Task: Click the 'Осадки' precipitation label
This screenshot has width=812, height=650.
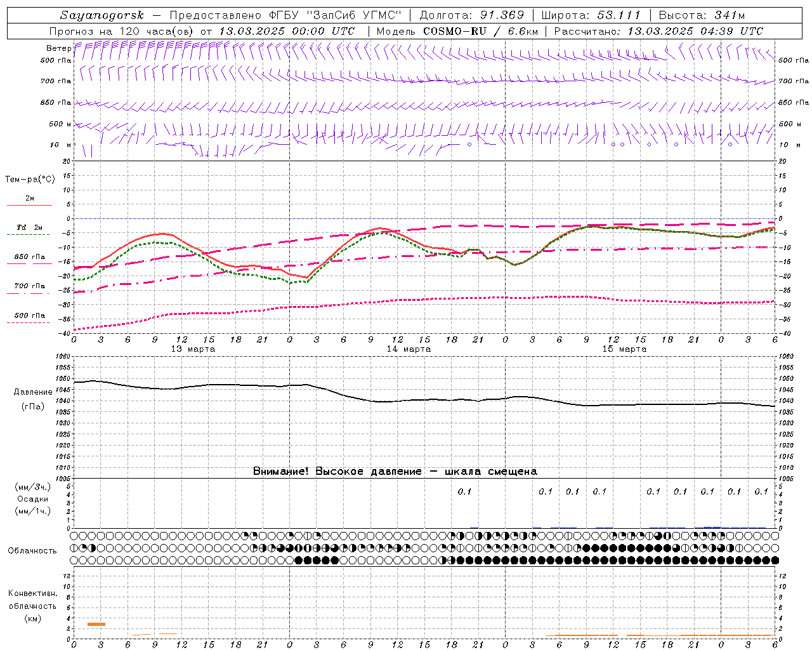Action: point(32,499)
